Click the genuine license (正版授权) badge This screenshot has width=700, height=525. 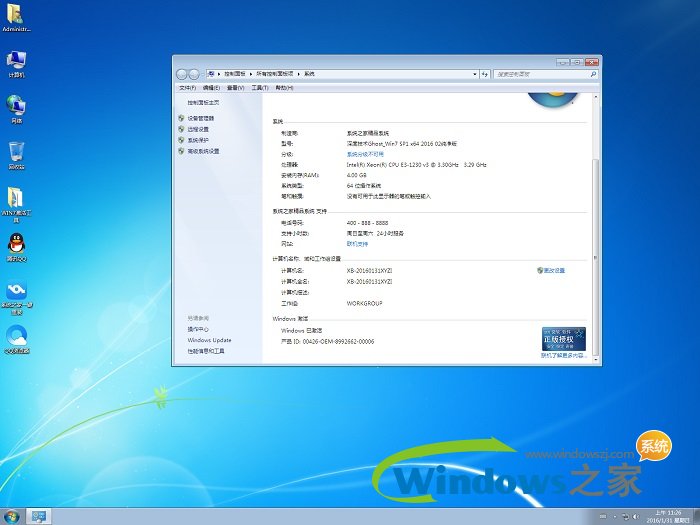pyautogui.click(x=563, y=339)
